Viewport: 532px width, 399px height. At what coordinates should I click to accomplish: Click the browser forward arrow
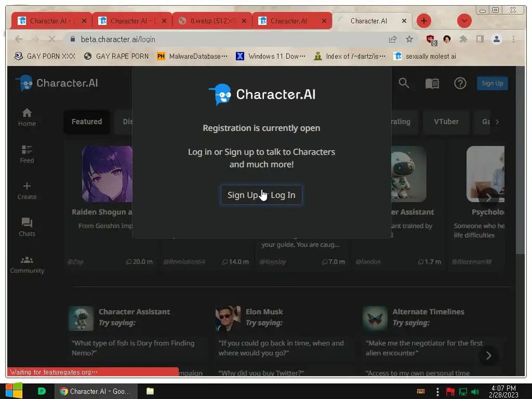point(35,39)
